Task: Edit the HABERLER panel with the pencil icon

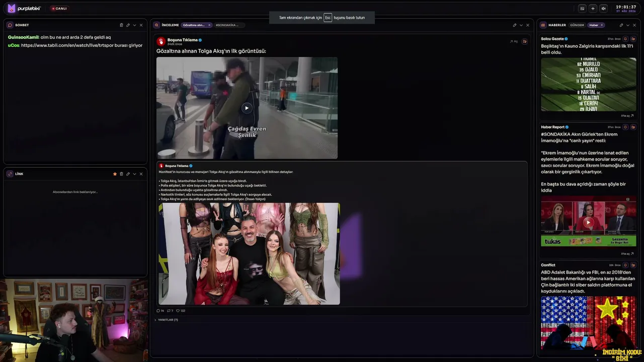Action: point(621,25)
